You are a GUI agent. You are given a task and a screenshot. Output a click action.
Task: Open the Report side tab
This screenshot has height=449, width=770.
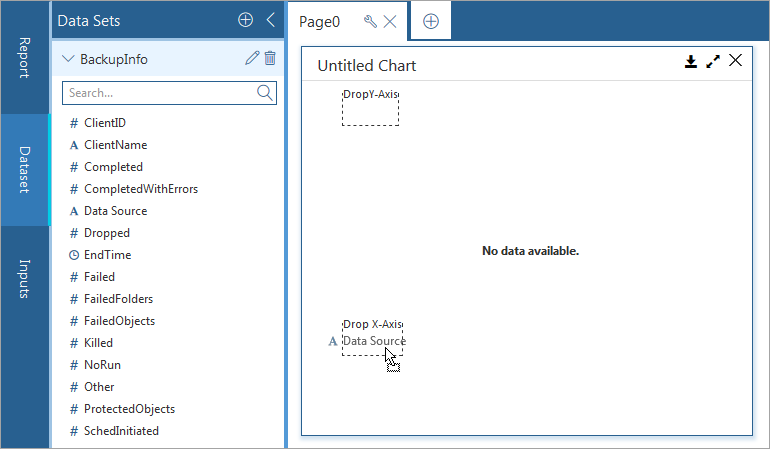[x=25, y=58]
